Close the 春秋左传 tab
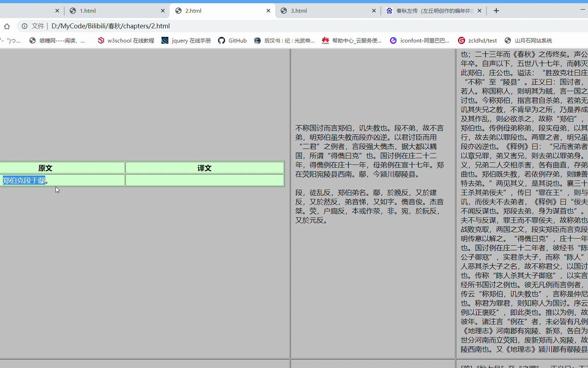Image resolution: width=588 pixels, height=368 pixels. (x=479, y=11)
